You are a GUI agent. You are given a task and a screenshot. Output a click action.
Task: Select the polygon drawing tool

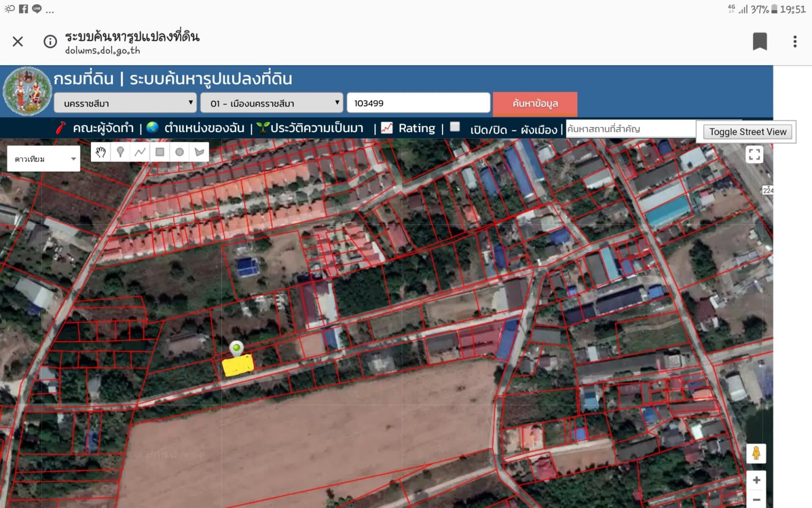tap(199, 152)
